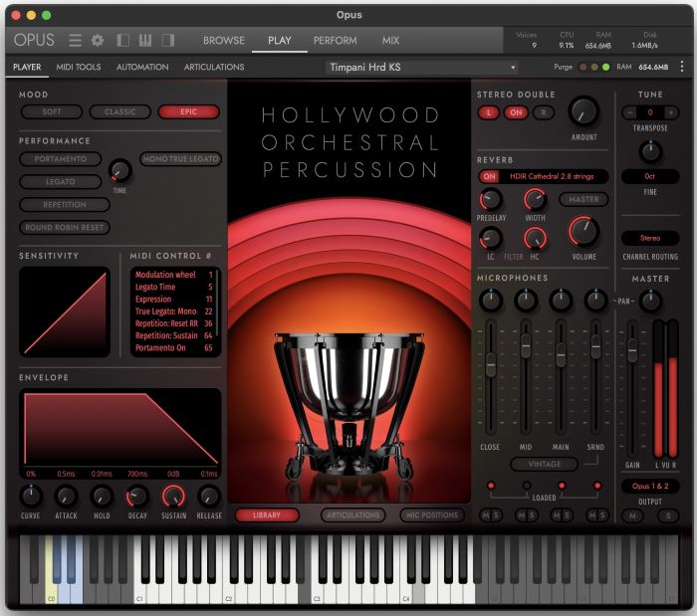
Task: Open settings via the gear icon
Action: coord(98,41)
